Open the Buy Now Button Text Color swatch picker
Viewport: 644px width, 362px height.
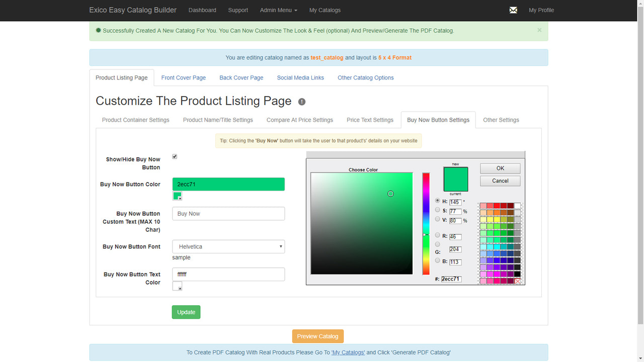coord(177,286)
